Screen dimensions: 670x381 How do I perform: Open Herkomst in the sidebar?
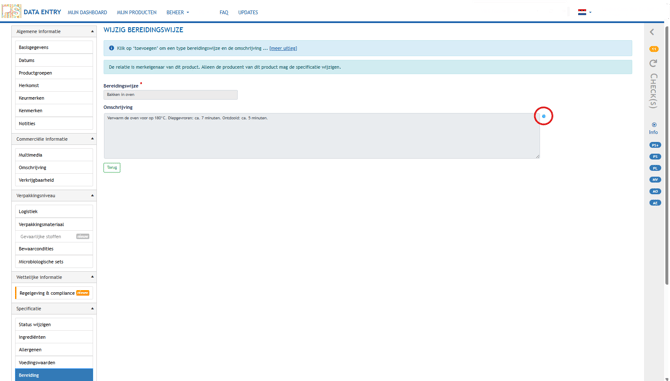point(54,85)
